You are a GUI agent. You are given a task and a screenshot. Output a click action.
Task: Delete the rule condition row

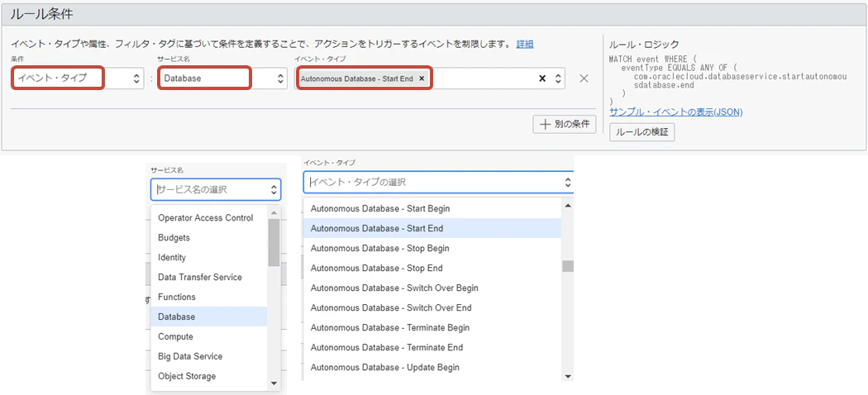click(584, 79)
